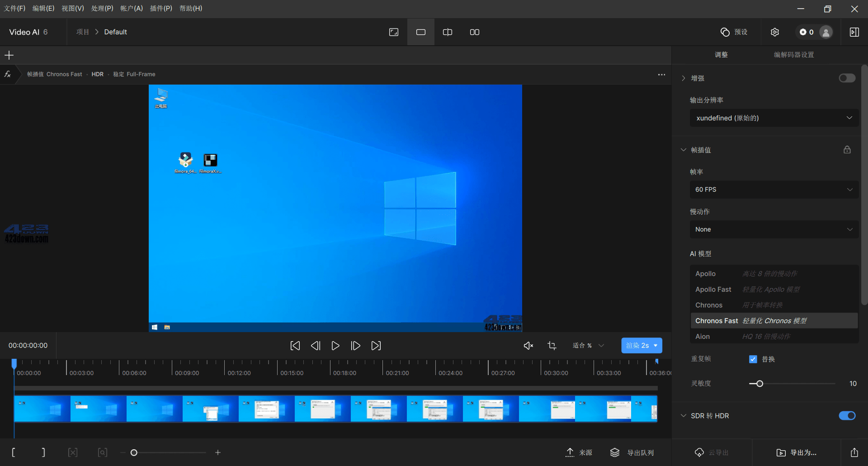Switch to the 编解码器设置 tab

(794, 55)
